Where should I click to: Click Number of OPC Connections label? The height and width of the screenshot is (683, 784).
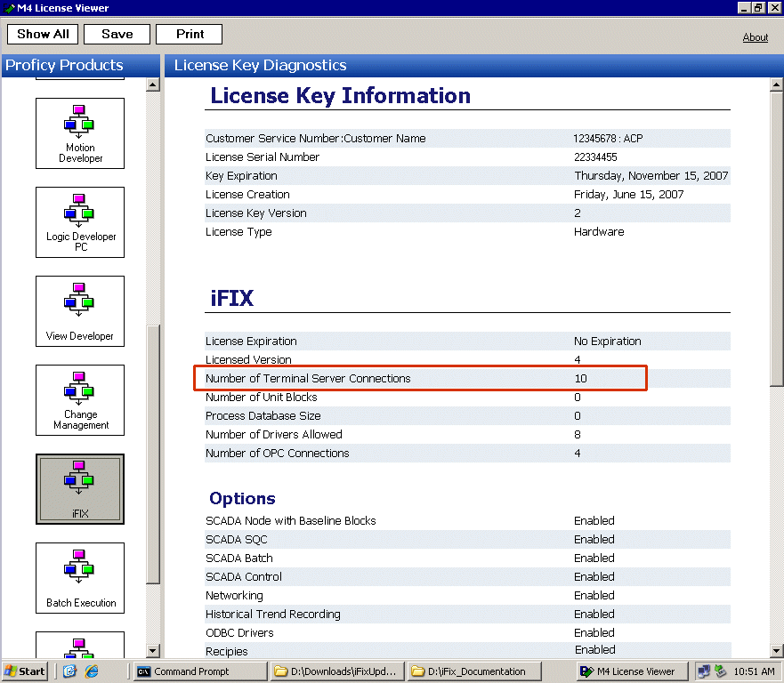278,454
